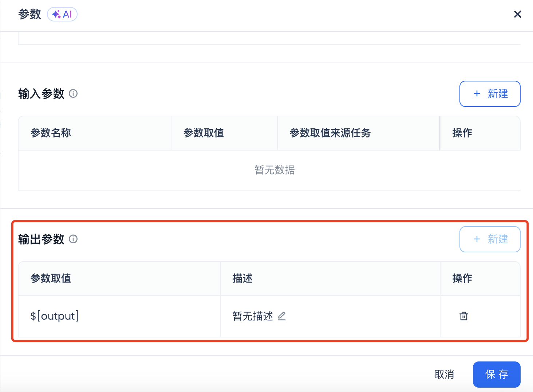Click 参数取值来源任务 column header
Screen dimensions: 533x392
point(330,133)
